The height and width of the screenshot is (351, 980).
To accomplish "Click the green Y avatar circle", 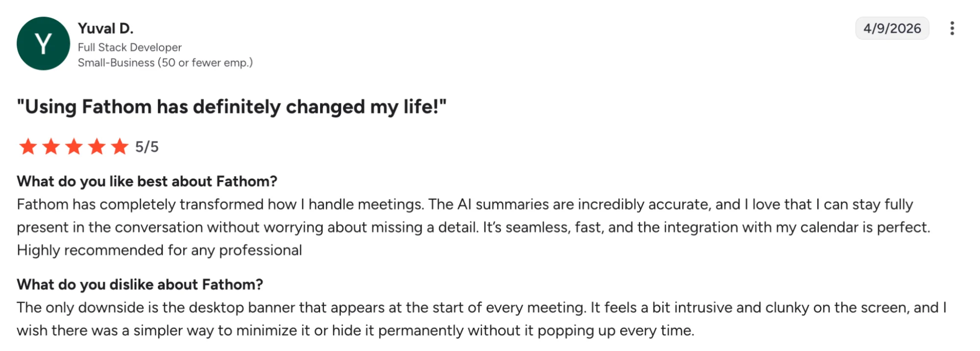I will [x=43, y=44].
